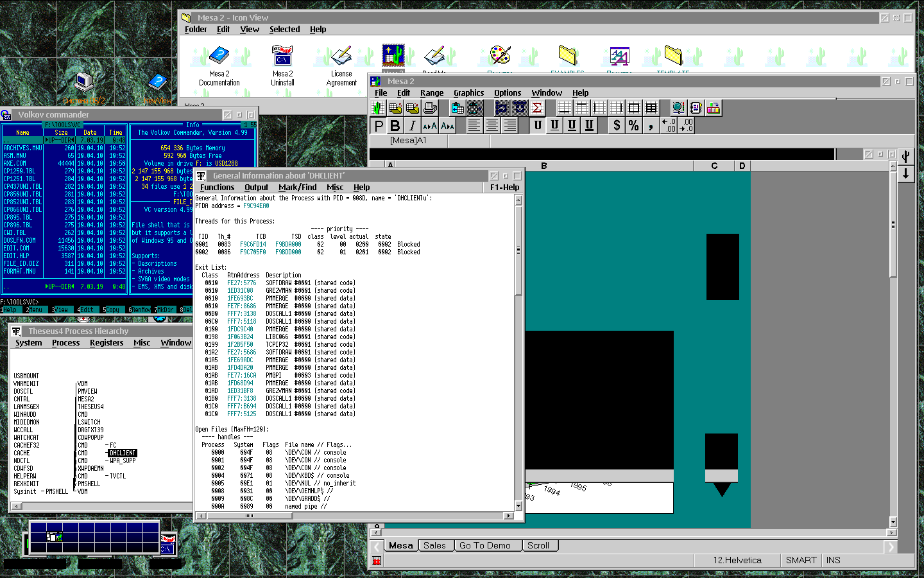The image size is (924, 578).
Task: Open Functions menu in General Information window
Action: point(217,188)
